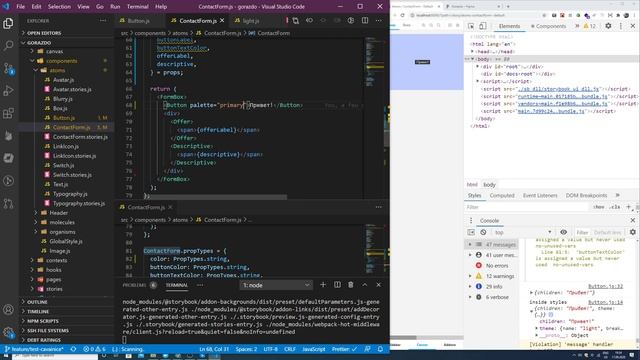Viewport: 640px width, 360px height.
Task: Open the Button.js:32 source link in console
Action: click(x=605, y=286)
